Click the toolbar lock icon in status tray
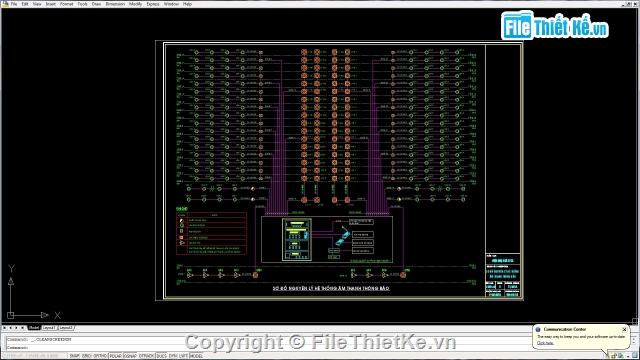Screen dimensions: 640x360 point(614,356)
